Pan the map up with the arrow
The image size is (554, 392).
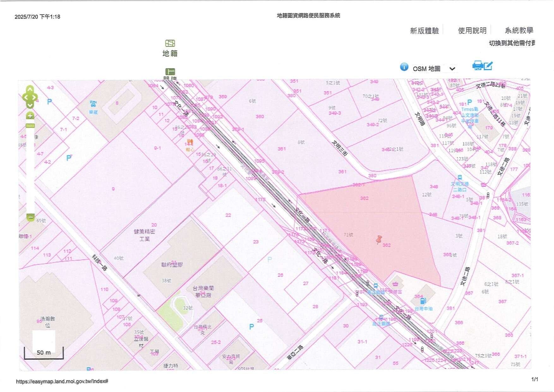(x=30, y=89)
